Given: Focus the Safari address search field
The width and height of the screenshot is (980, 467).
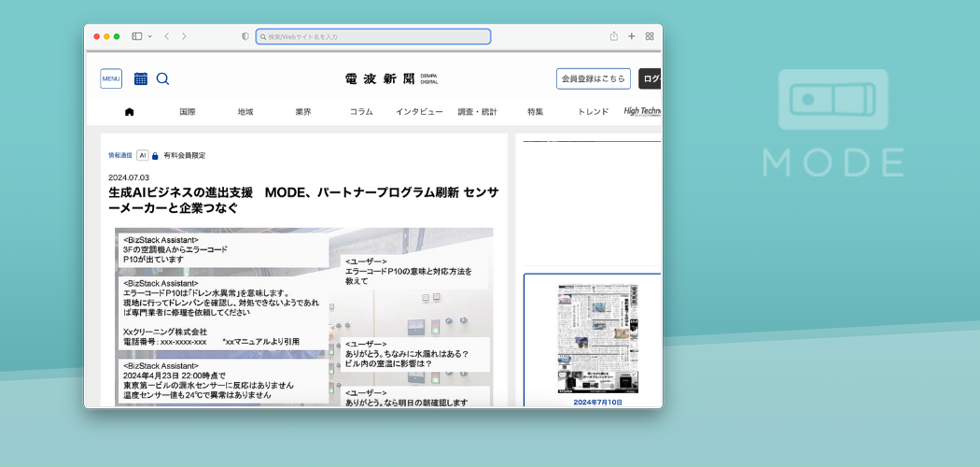Looking at the screenshot, I should (373, 36).
